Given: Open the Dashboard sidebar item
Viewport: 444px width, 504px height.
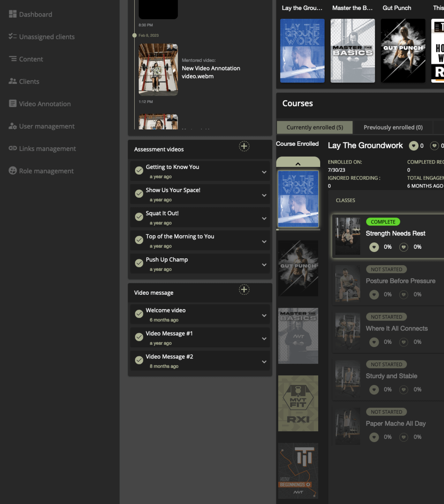Looking at the screenshot, I should [30, 14].
